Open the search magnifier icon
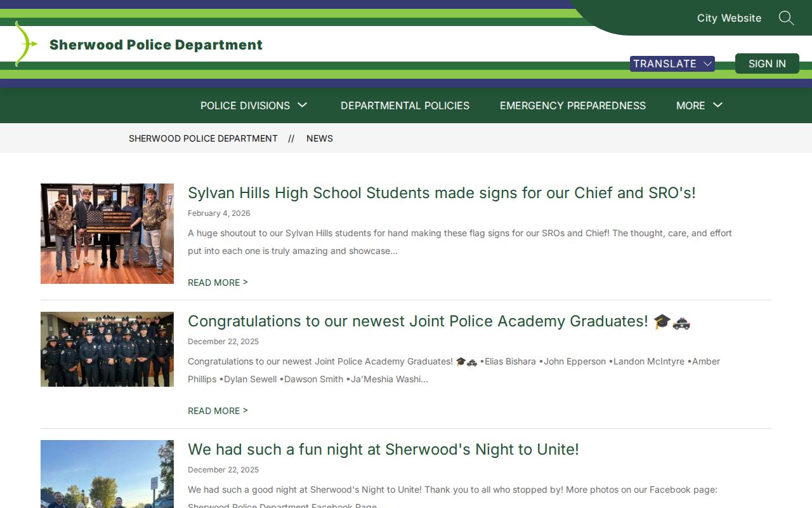 tap(786, 18)
